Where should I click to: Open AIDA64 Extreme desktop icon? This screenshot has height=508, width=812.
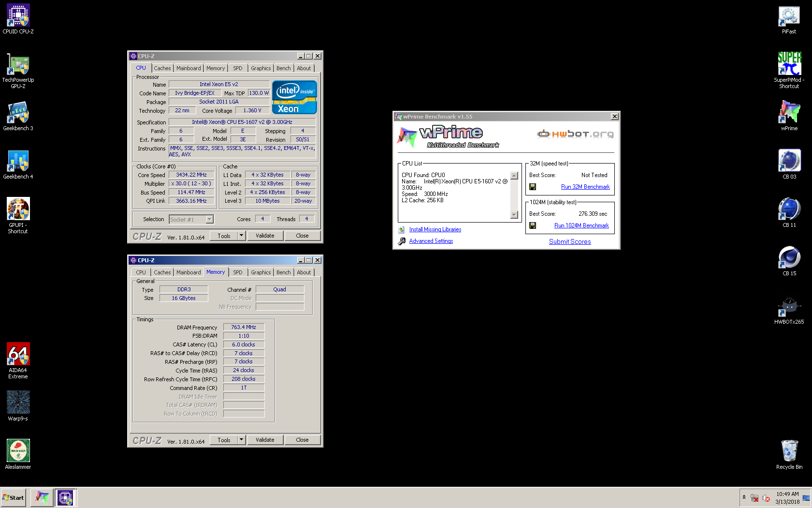click(x=18, y=361)
